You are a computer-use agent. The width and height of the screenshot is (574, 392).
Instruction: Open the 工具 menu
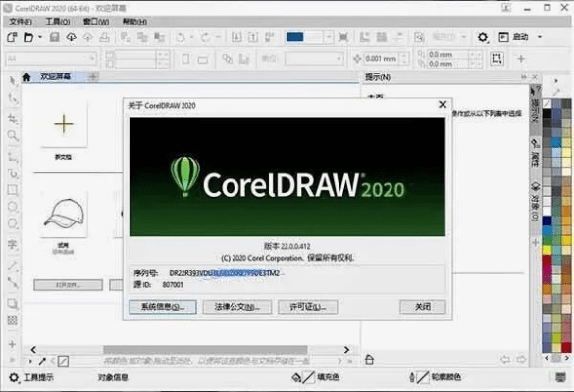[58, 22]
